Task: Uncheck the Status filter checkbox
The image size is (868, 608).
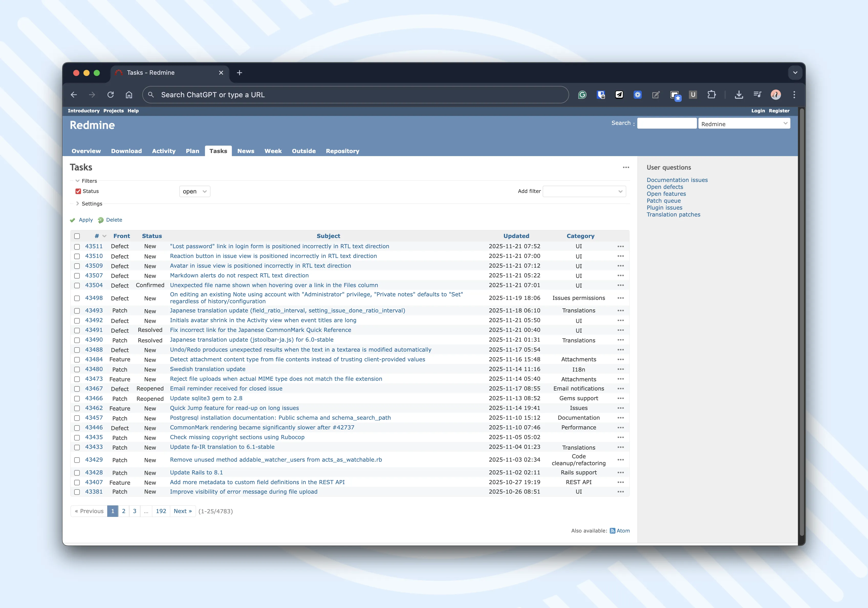Action: click(78, 191)
